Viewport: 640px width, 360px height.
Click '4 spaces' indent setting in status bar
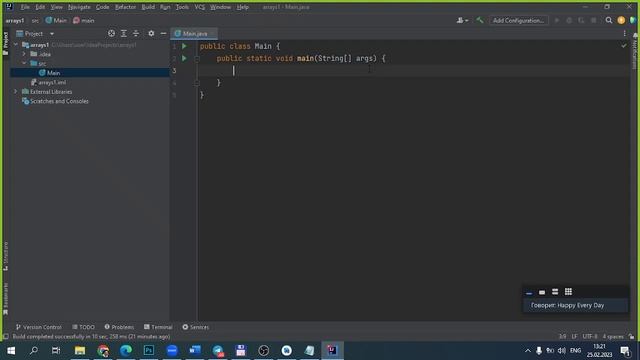(x=613, y=336)
